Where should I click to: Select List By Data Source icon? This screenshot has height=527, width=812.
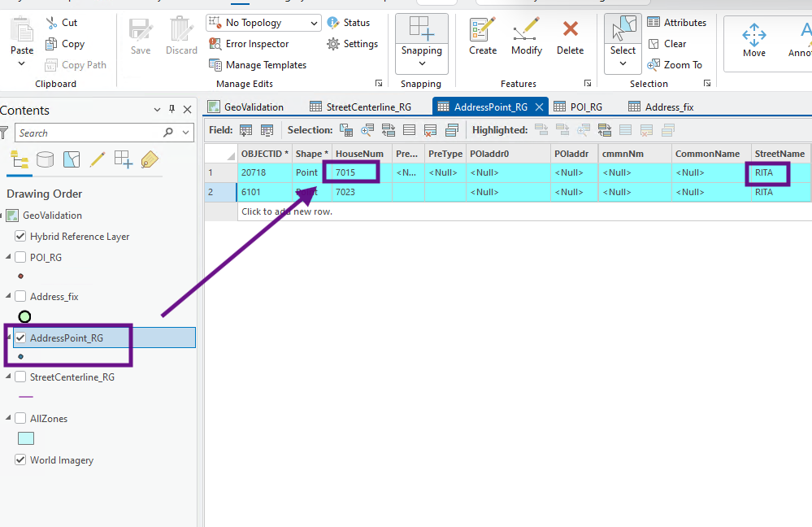[46, 159]
